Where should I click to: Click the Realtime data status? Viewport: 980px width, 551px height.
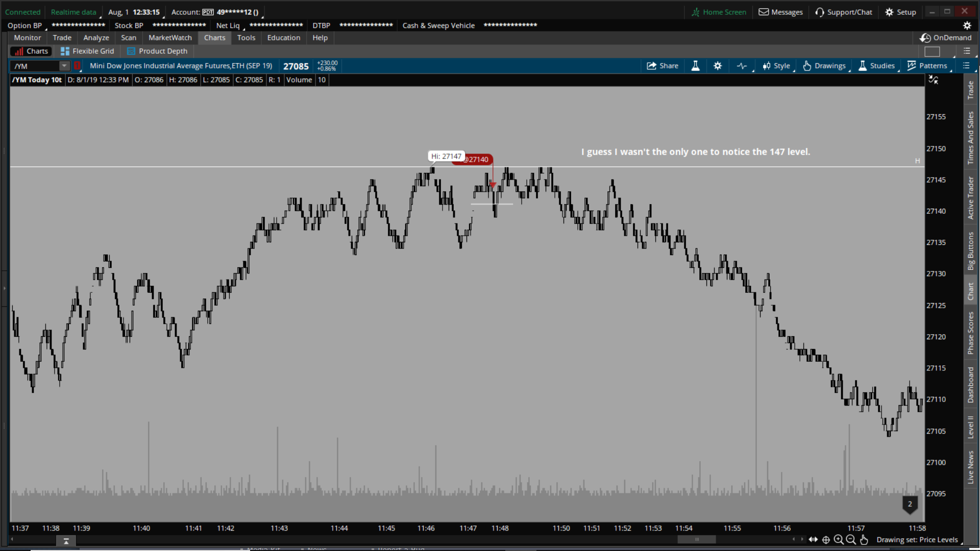[x=73, y=12]
